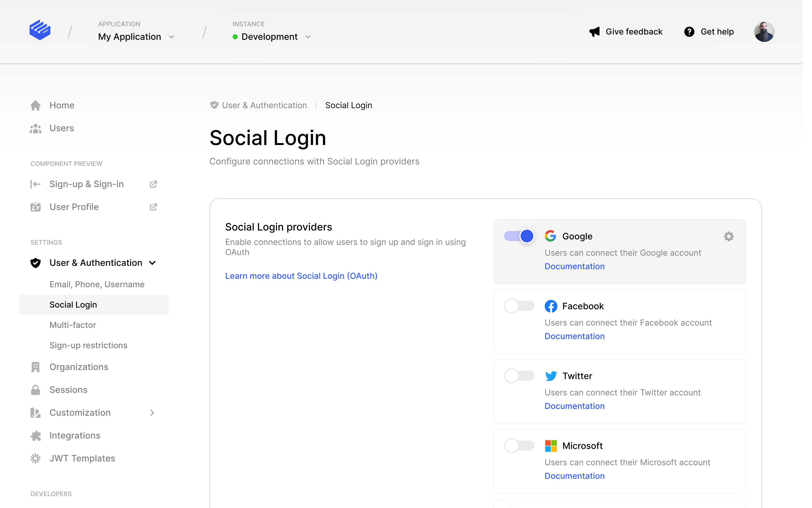Click the User Profile badge icon
The image size is (812, 508).
coord(36,207)
